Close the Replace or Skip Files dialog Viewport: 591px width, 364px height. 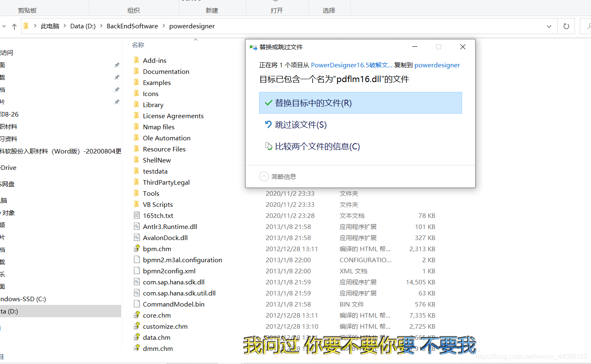click(463, 47)
